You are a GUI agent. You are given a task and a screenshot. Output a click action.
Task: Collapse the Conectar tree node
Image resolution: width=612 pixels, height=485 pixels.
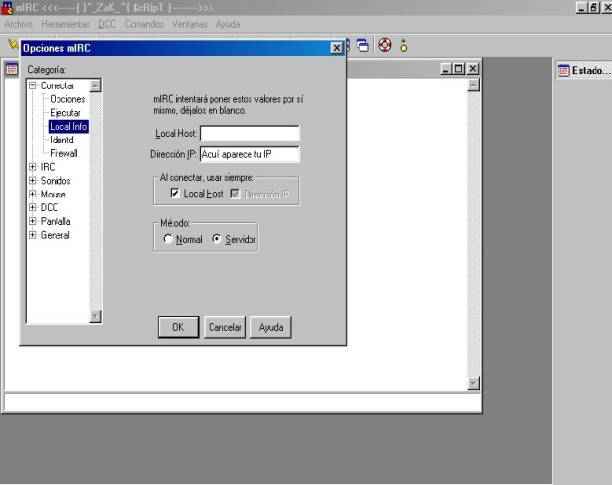click(33, 85)
